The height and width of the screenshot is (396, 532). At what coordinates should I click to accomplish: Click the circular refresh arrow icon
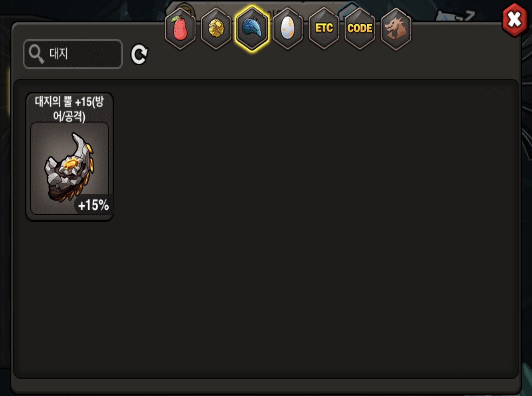[x=139, y=54]
